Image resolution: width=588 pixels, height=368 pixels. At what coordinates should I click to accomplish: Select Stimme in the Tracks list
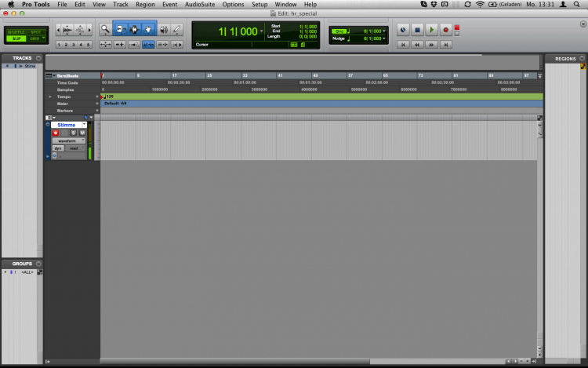click(30, 66)
